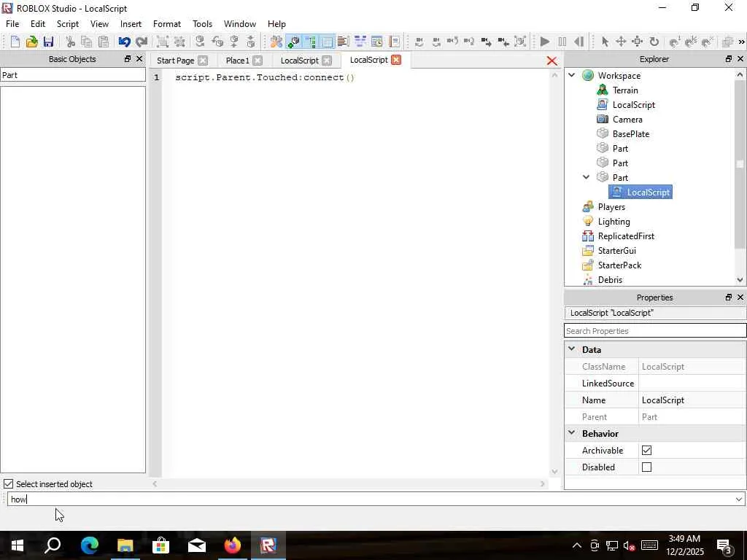Click the Group selection icon

pos(163,42)
